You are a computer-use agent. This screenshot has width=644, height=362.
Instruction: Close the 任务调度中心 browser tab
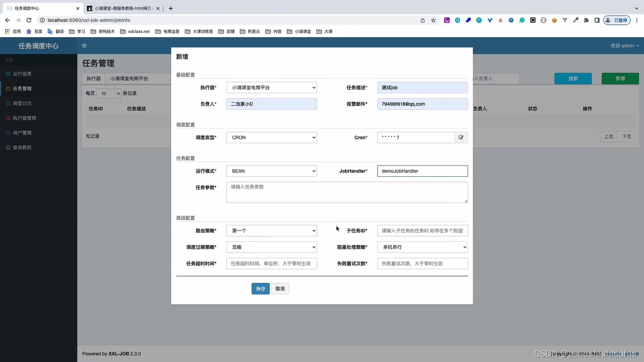point(78,8)
